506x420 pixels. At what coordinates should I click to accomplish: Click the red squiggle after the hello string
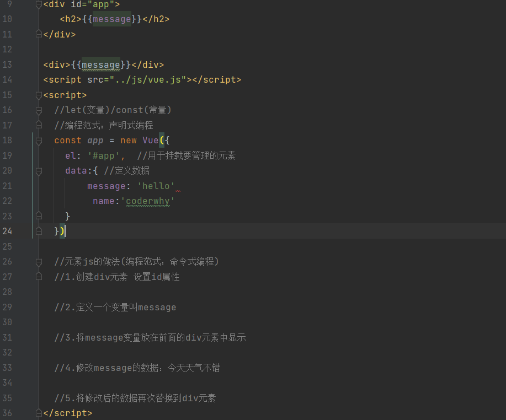(178, 189)
